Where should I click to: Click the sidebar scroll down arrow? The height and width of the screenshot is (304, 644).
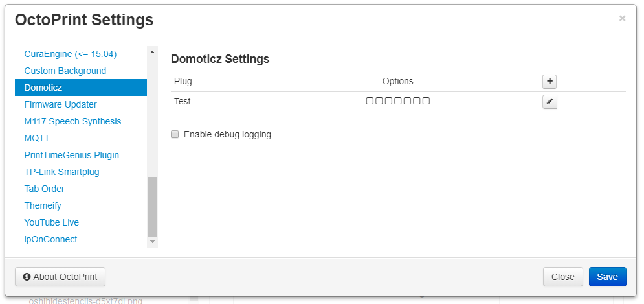(152, 242)
